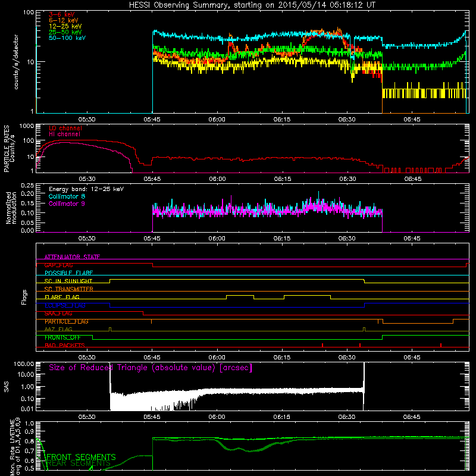Click the 'GAP_FLAG' label
Image resolution: width=476 pixels, height=476 pixels.
(x=58, y=265)
